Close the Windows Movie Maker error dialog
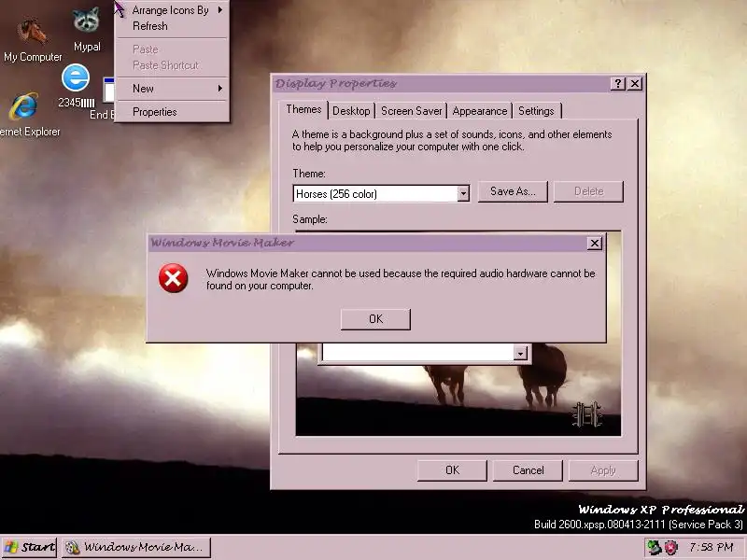747x560 pixels. [x=595, y=244]
